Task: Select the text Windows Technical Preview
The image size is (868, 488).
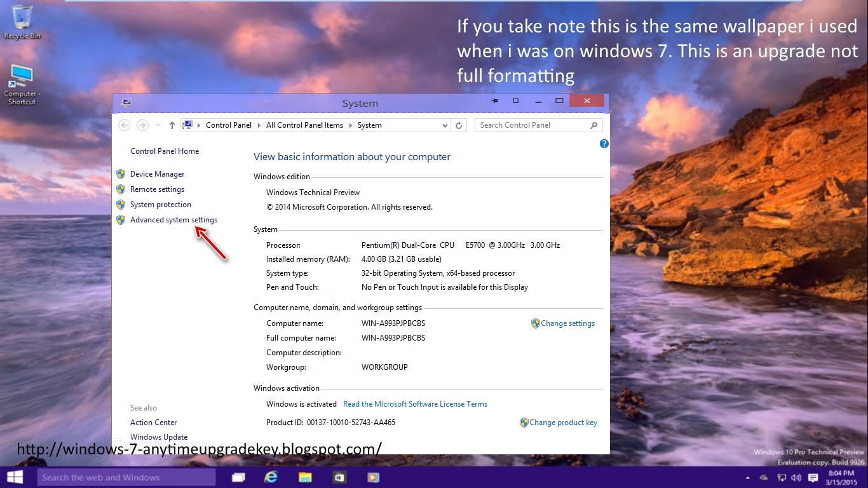Action: tap(313, 193)
